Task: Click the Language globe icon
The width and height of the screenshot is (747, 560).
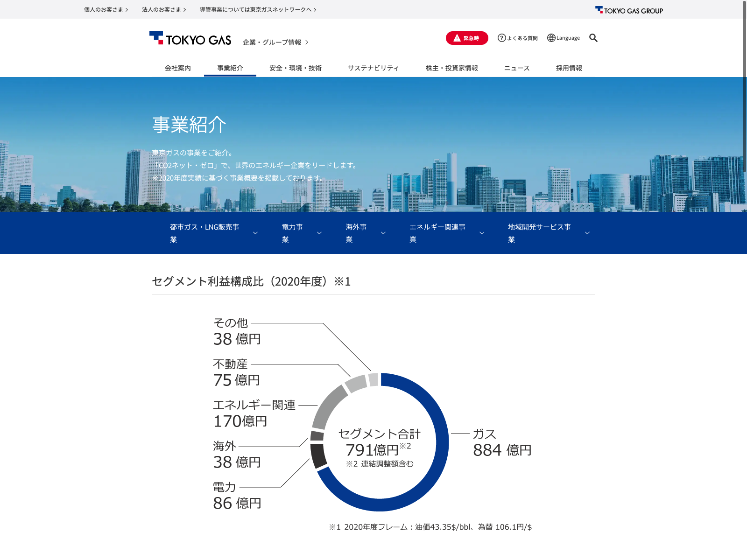Action: click(551, 38)
